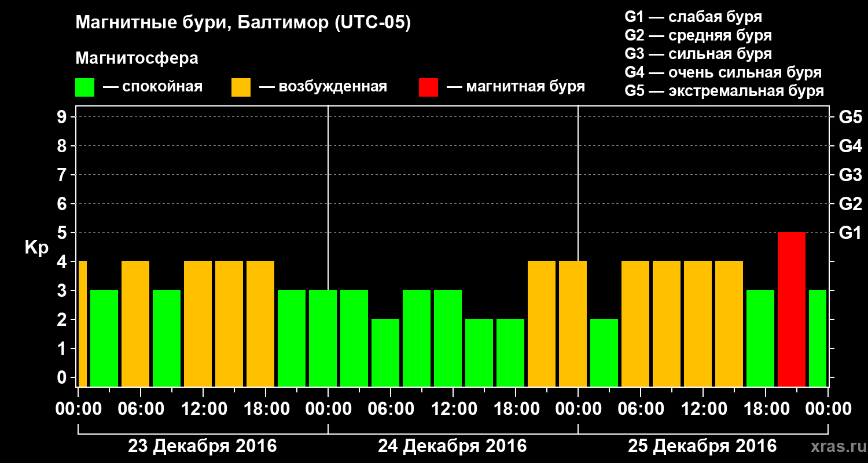Click the right-axis G4 label

[x=850, y=146]
